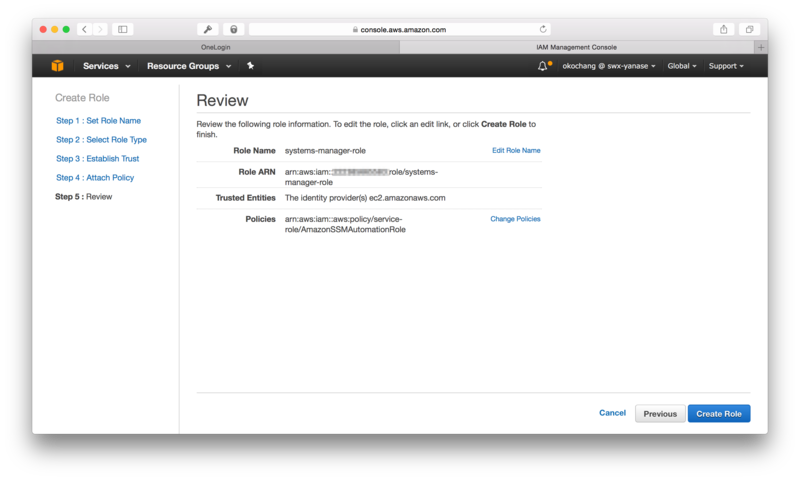This screenshot has height=480, width=800.
Task: Click the Change Policies link
Action: 515,219
